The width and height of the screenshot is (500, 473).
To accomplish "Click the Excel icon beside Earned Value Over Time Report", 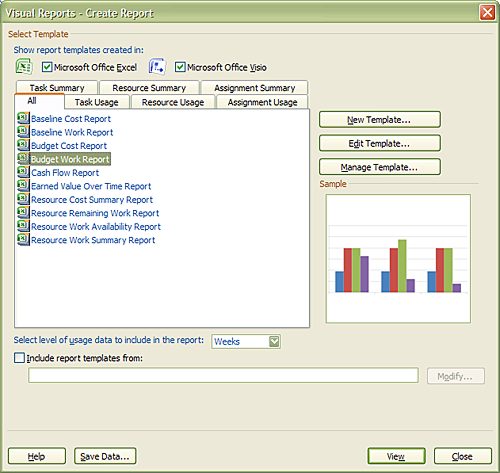I will tap(23, 186).
